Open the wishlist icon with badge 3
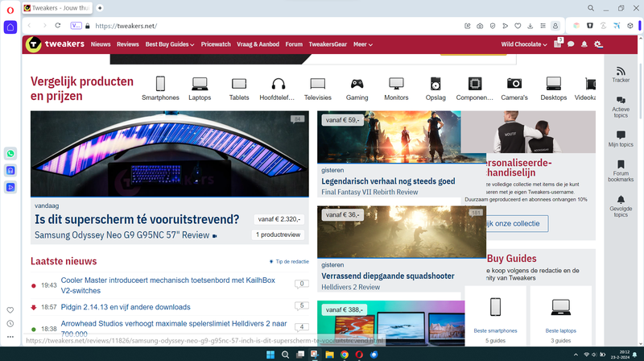This screenshot has height=361, width=644. pyautogui.click(x=558, y=44)
